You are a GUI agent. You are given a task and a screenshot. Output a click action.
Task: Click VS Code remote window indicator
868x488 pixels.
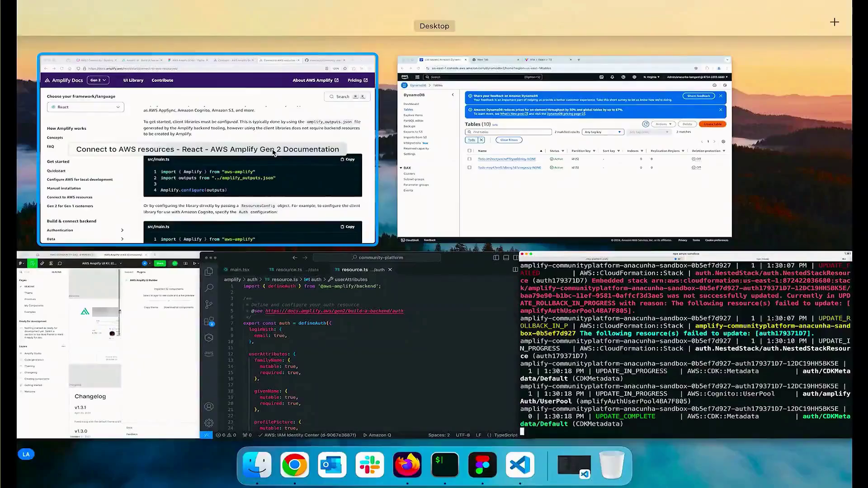click(206, 435)
